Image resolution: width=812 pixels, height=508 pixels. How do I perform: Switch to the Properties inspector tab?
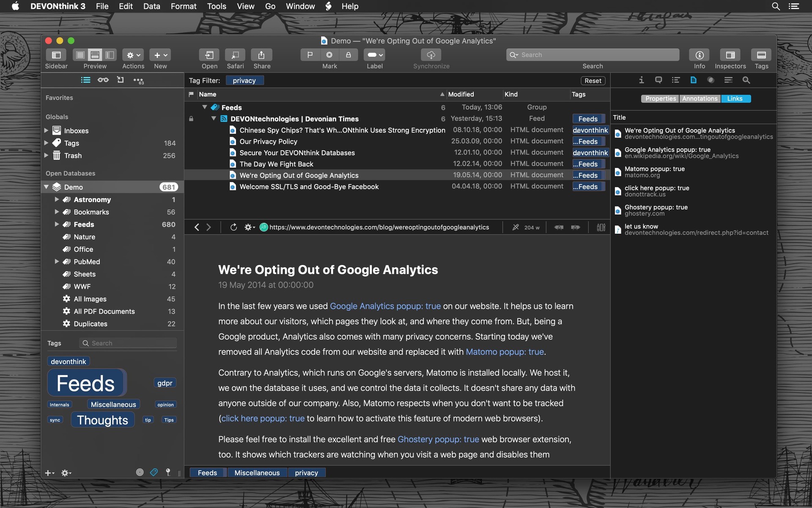660,99
